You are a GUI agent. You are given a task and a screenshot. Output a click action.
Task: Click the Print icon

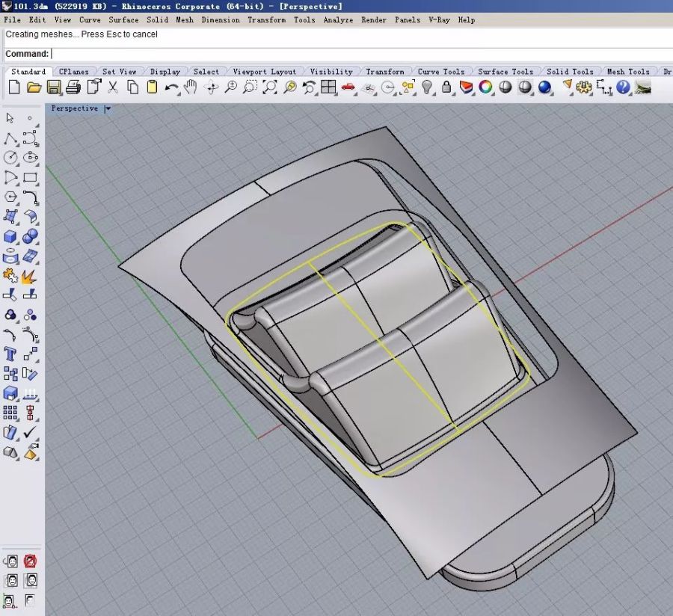click(x=73, y=87)
